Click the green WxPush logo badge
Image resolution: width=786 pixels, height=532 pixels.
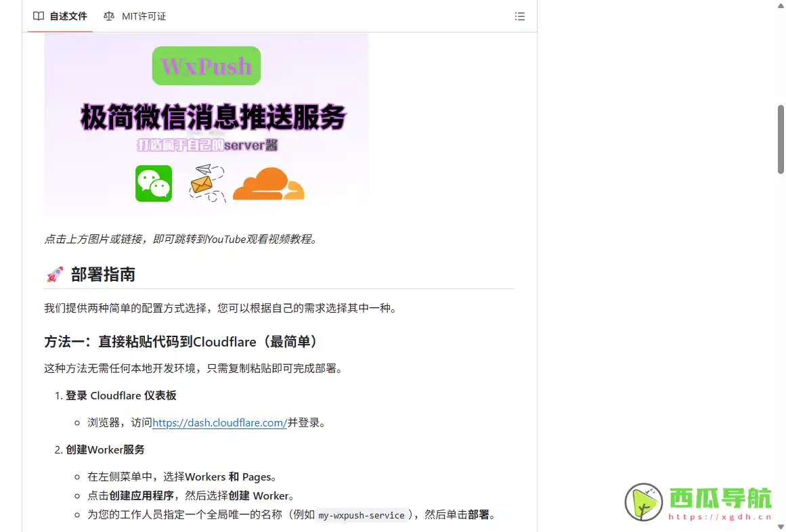[206, 66]
